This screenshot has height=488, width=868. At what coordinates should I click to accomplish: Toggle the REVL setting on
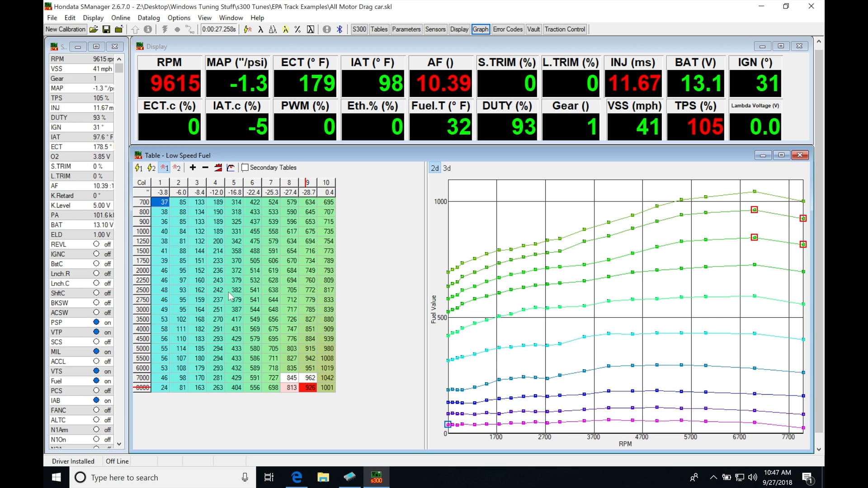click(x=95, y=244)
